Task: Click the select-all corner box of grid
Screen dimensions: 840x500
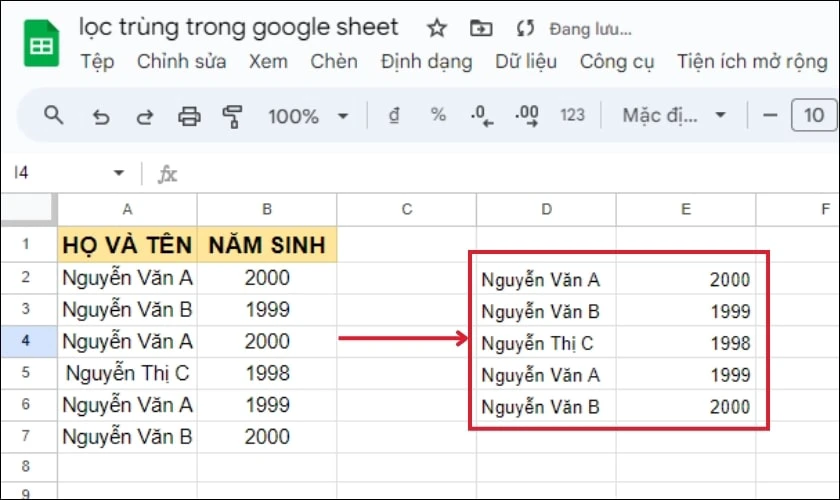Action: point(29,208)
